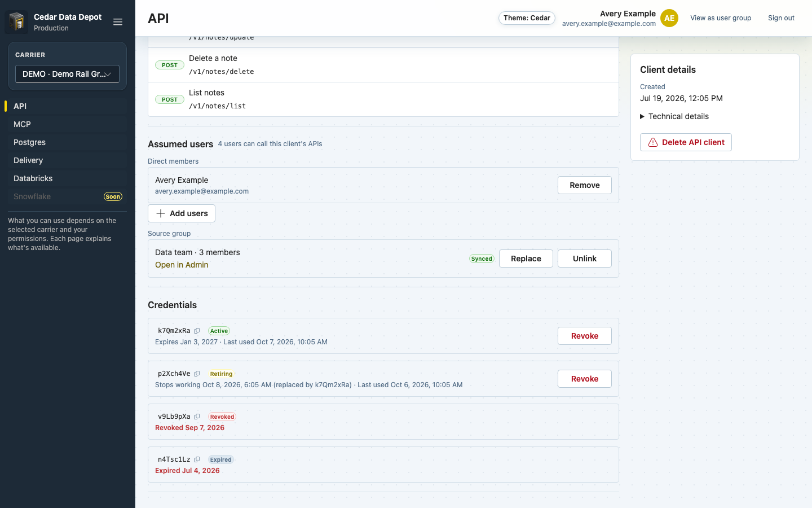The width and height of the screenshot is (812, 508).
Task: Click the Expired badge on n4Tsc1Lz
Action: (220, 459)
